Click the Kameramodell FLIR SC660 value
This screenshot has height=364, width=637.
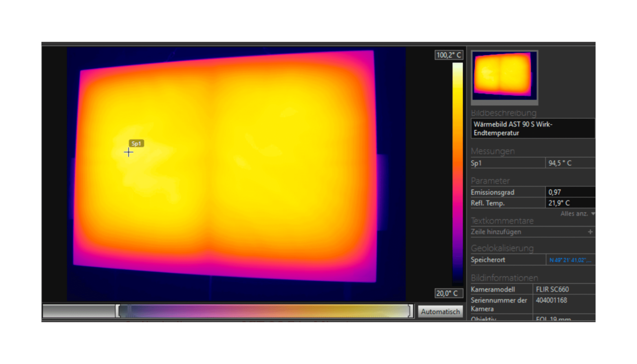click(x=552, y=289)
